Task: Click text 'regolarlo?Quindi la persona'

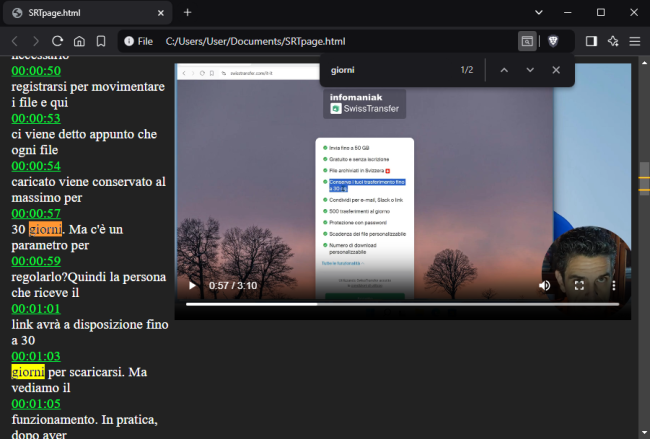Action: pyautogui.click(x=89, y=277)
